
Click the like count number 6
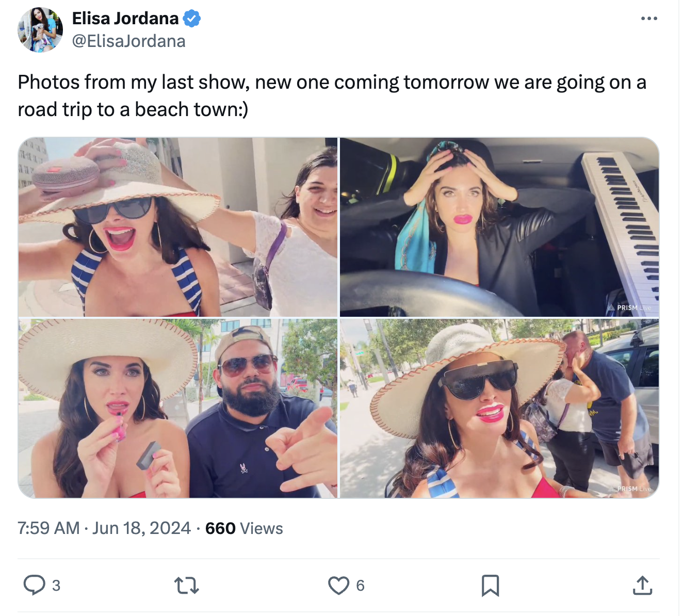pos(360,586)
